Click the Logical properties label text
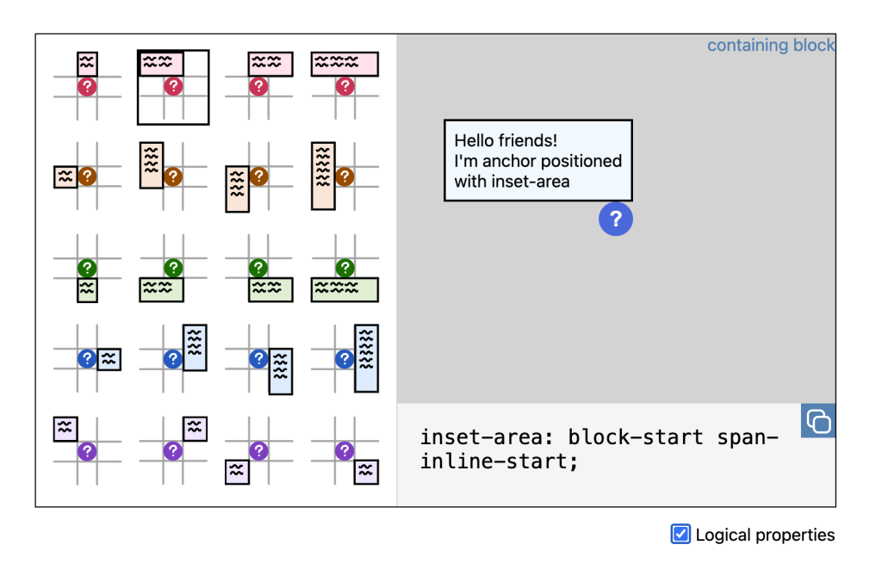 point(765,535)
